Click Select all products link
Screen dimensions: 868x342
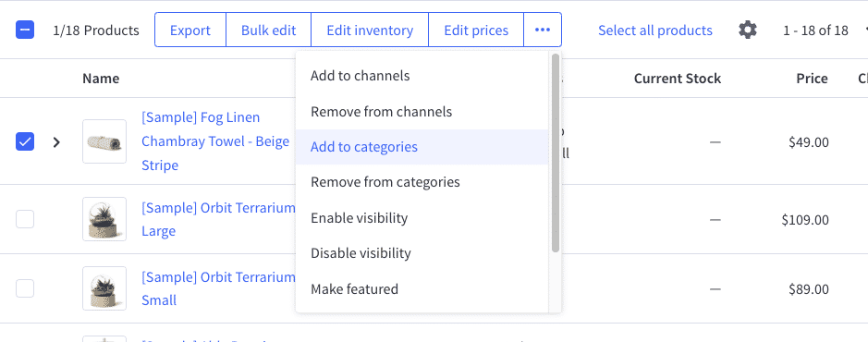pyautogui.click(x=654, y=30)
